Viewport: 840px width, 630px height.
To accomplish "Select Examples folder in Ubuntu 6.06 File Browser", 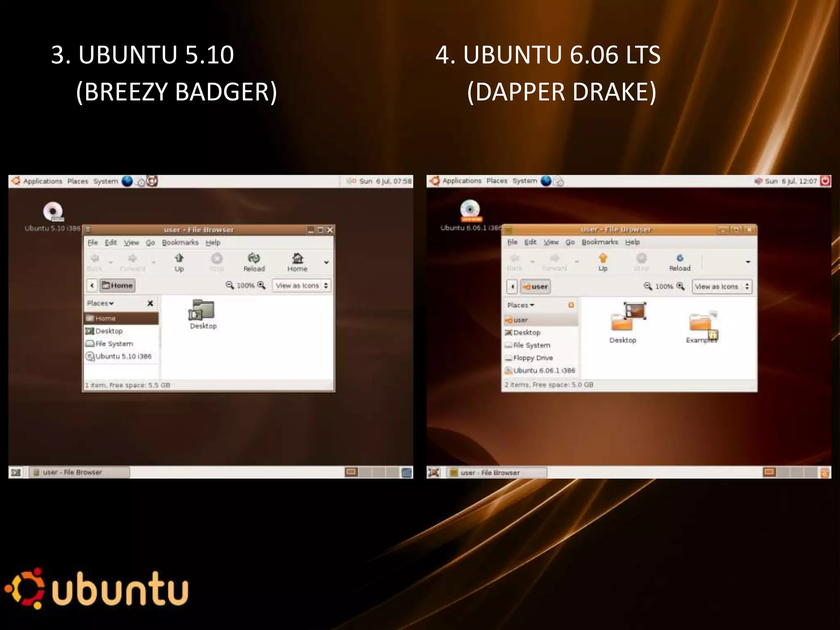I will pos(702,327).
